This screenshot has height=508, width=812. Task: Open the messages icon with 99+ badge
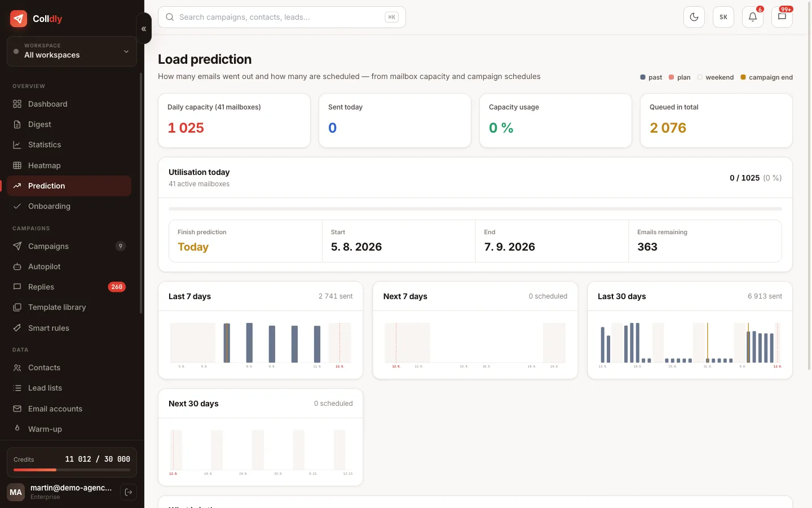coord(782,17)
